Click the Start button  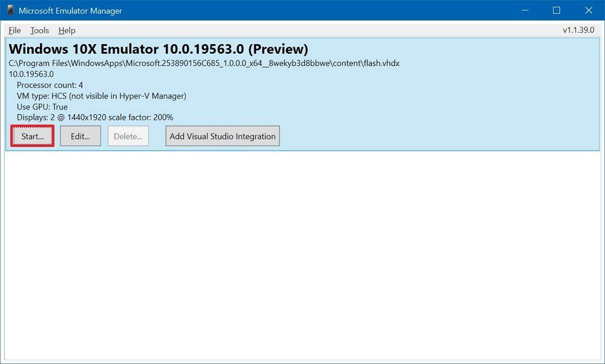point(32,136)
